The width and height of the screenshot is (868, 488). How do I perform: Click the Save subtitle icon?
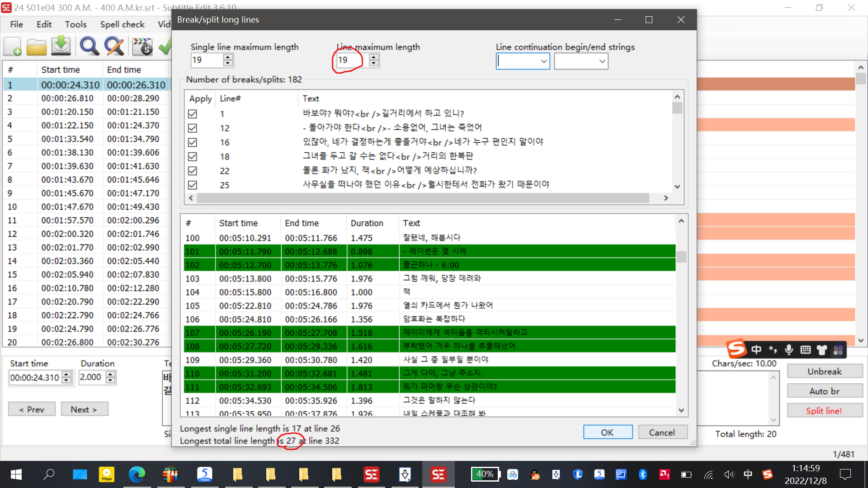61,46
